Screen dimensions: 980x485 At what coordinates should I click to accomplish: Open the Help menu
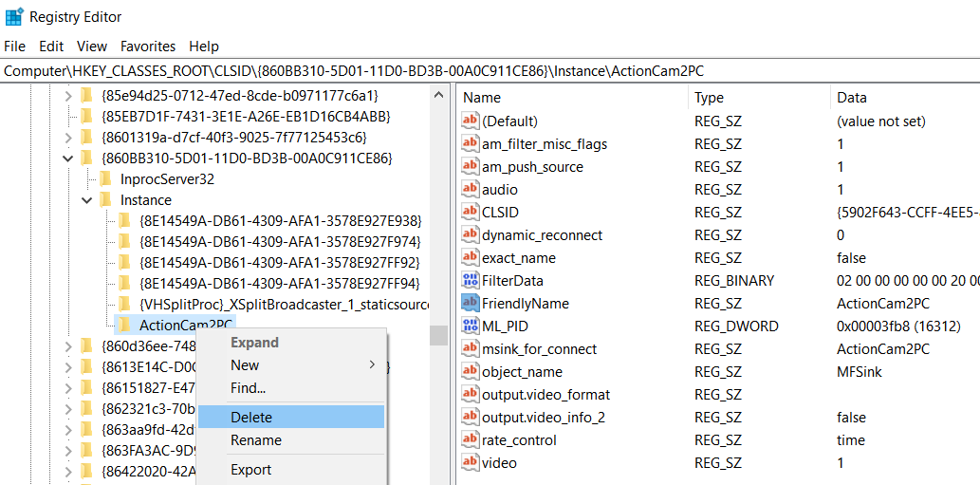point(204,47)
